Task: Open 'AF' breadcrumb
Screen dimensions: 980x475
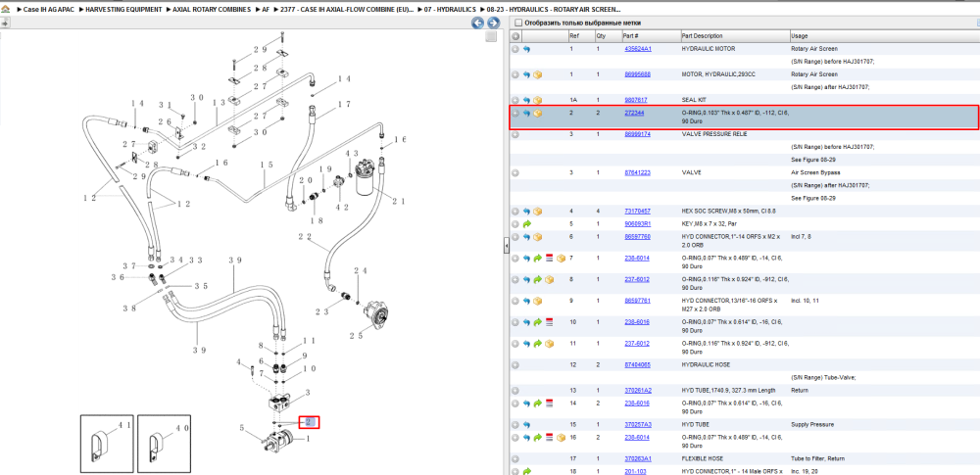Action: coord(267,10)
